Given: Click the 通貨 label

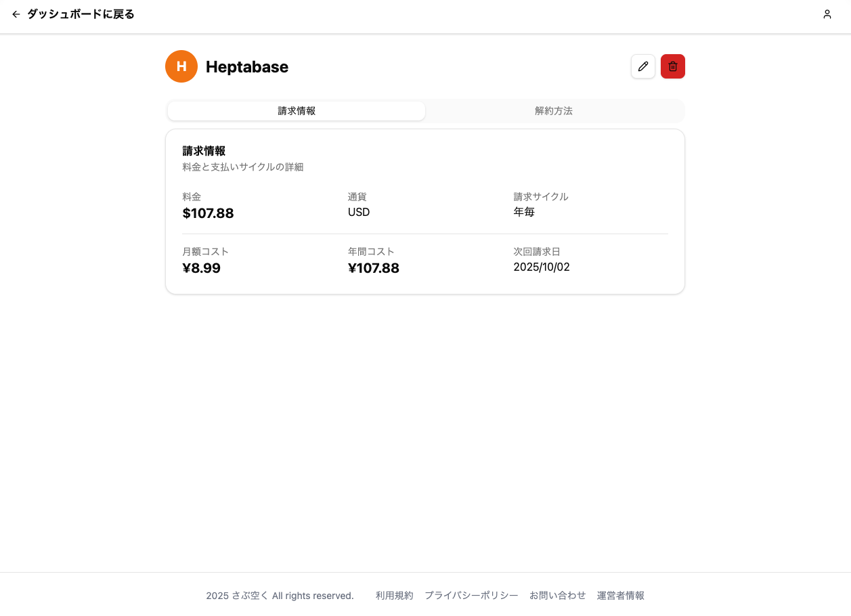Looking at the screenshot, I should [x=357, y=196].
